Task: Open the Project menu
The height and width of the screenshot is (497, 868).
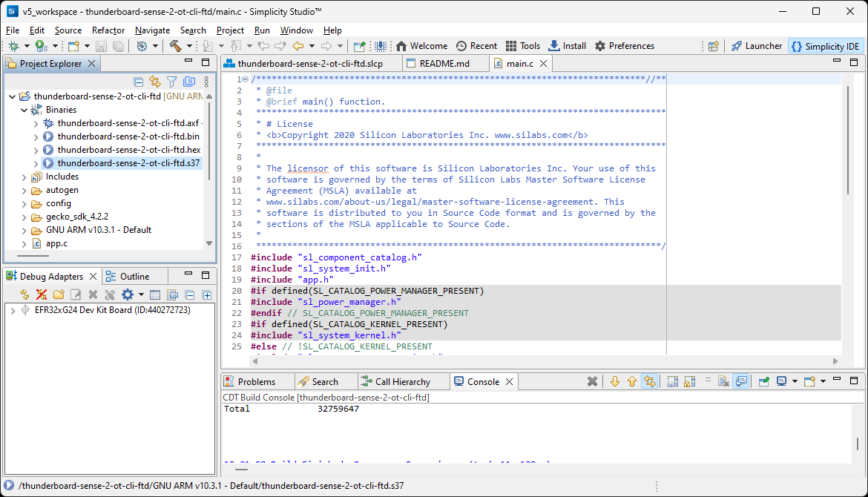Action: [x=230, y=30]
